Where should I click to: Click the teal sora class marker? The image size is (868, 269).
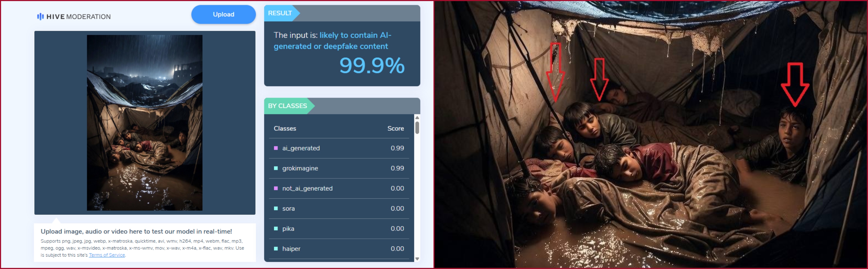point(276,209)
